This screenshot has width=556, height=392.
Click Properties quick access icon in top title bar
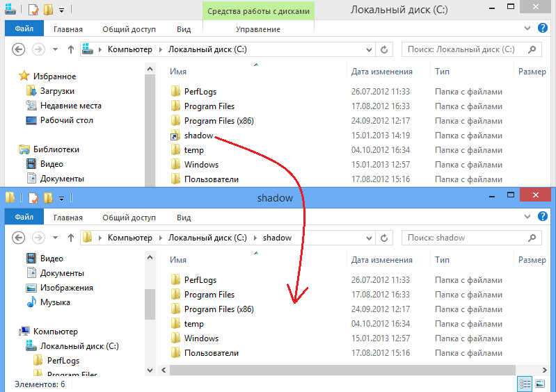pos(33,10)
